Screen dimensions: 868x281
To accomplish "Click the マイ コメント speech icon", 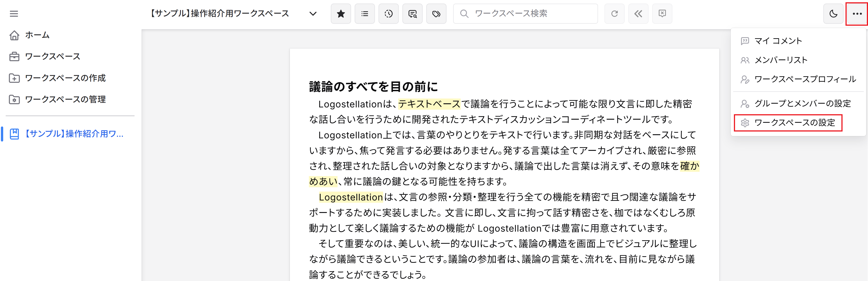I will [745, 41].
